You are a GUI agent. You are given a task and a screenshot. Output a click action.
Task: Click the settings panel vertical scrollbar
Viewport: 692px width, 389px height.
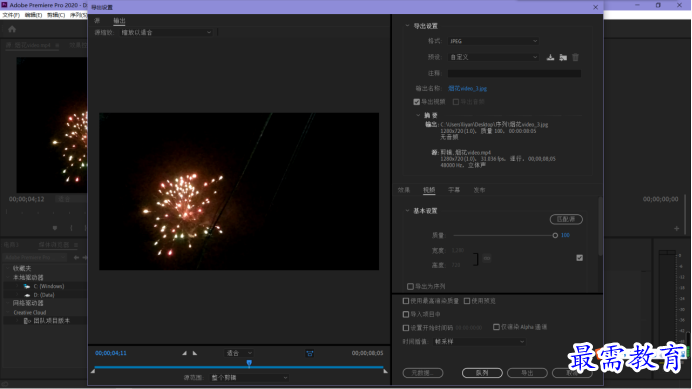pos(600,226)
